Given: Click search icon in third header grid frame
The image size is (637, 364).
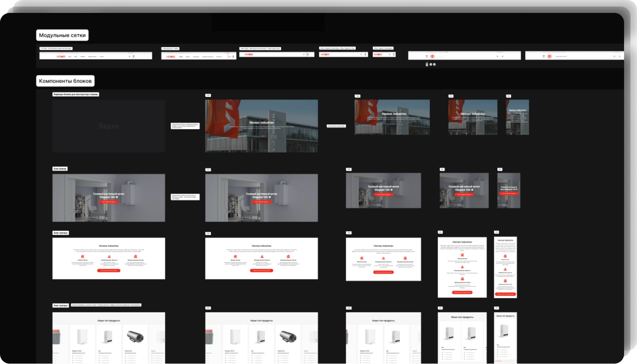Looking at the screenshot, I should coord(304,54).
